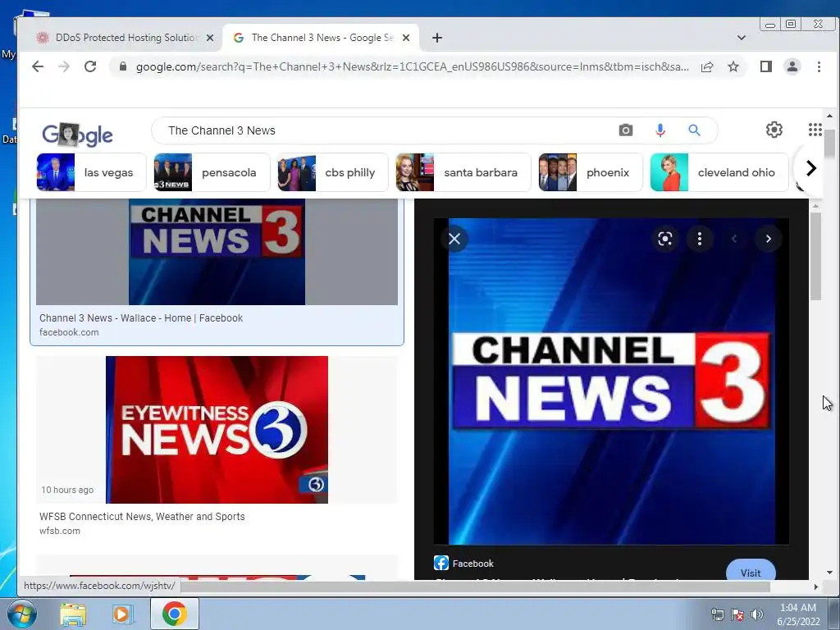Screen dimensions: 840x630
Task: Close the image preview panel
Action: pyautogui.click(x=454, y=239)
